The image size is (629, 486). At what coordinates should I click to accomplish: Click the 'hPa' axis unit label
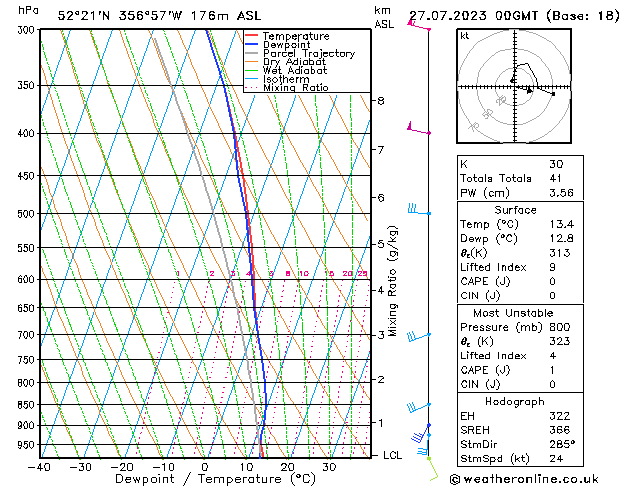pyautogui.click(x=28, y=10)
